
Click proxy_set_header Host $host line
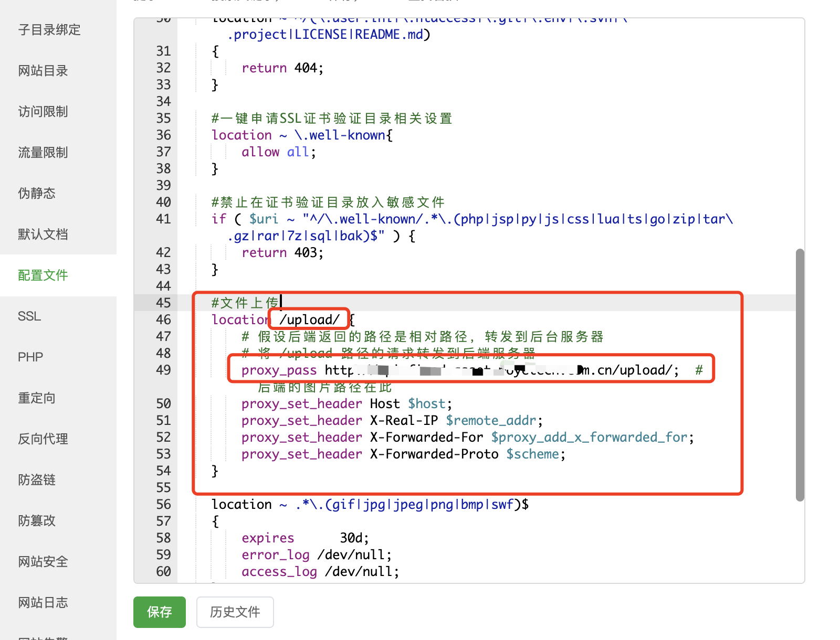[x=346, y=404]
